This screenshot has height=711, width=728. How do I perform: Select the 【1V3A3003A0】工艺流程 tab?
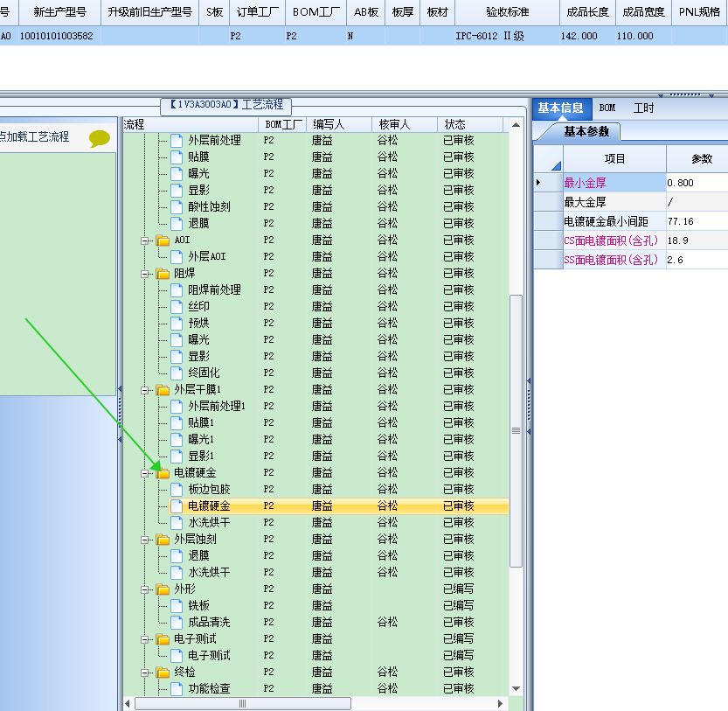click(x=226, y=105)
